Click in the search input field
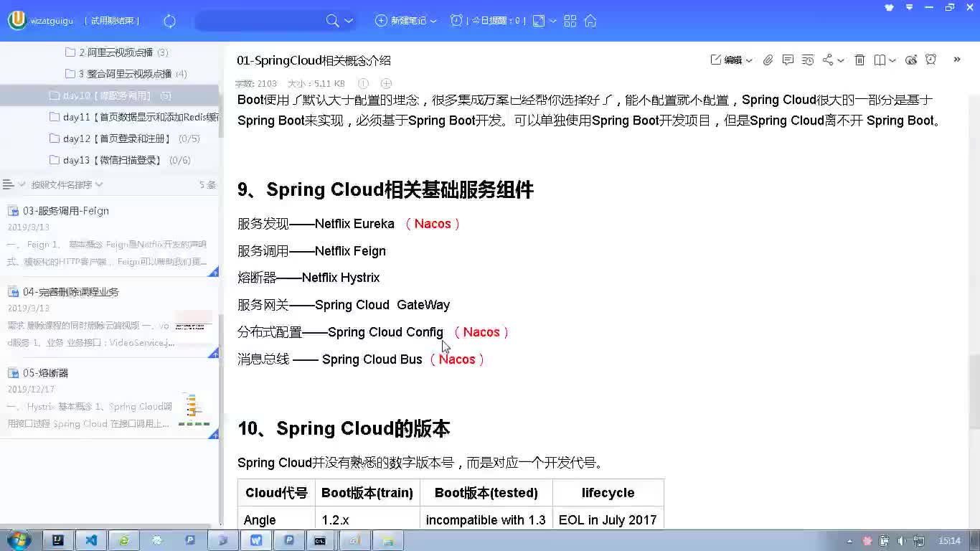The height and width of the screenshot is (551, 980). point(260,21)
